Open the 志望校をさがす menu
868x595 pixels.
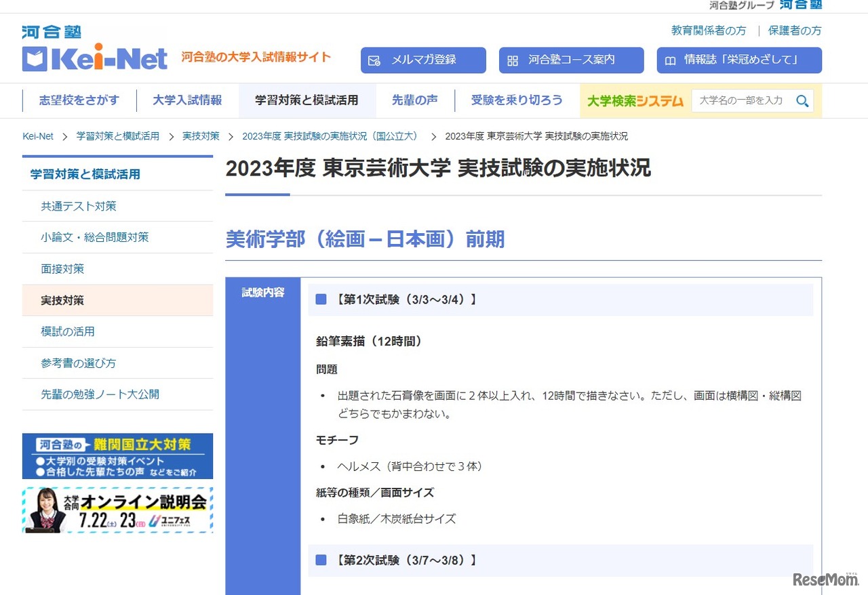coord(79,100)
